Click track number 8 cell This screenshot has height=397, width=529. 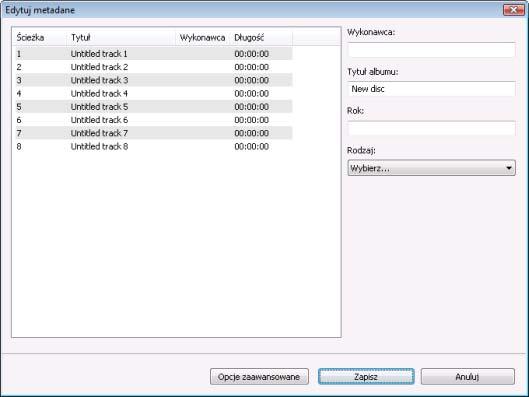[x=19, y=146]
